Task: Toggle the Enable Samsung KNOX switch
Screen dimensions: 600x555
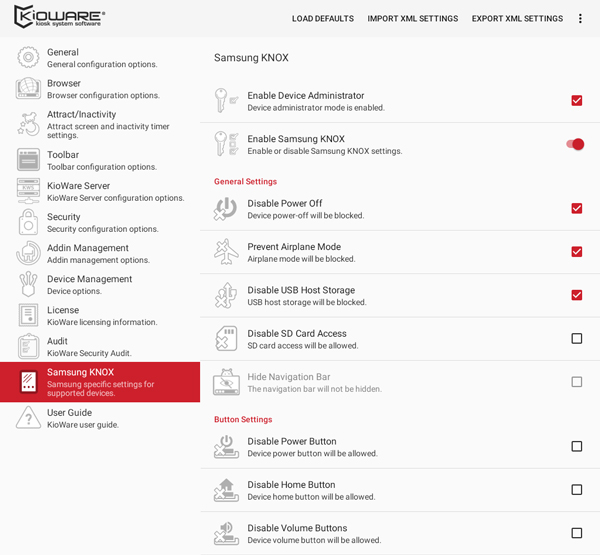Action: (x=575, y=144)
